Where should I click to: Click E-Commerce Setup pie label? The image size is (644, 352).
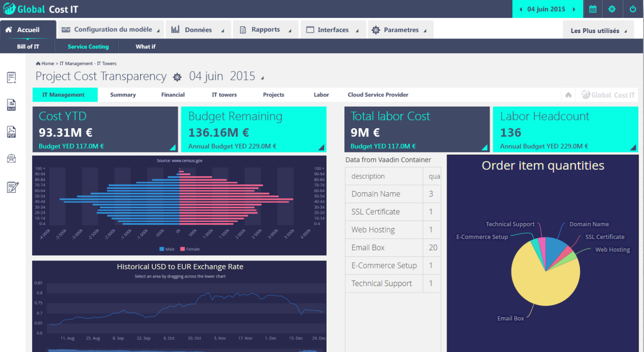tap(482, 237)
